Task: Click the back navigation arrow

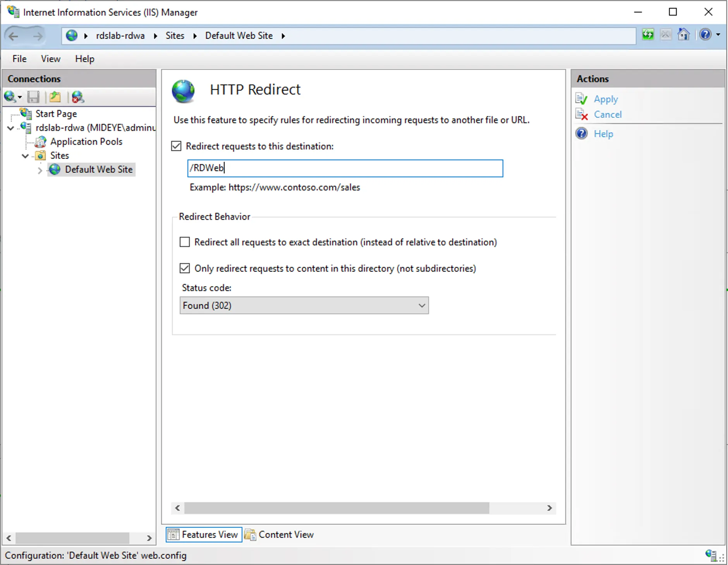Action: click(x=14, y=36)
